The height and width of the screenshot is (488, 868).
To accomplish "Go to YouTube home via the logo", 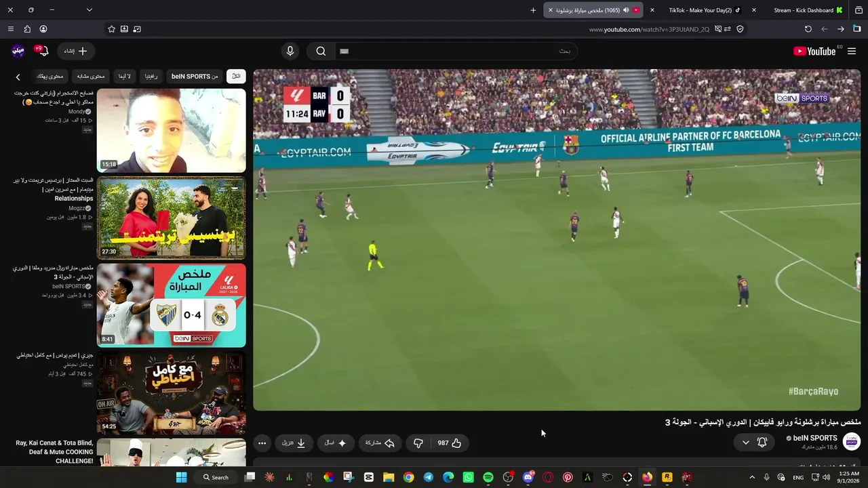I will click(x=814, y=51).
